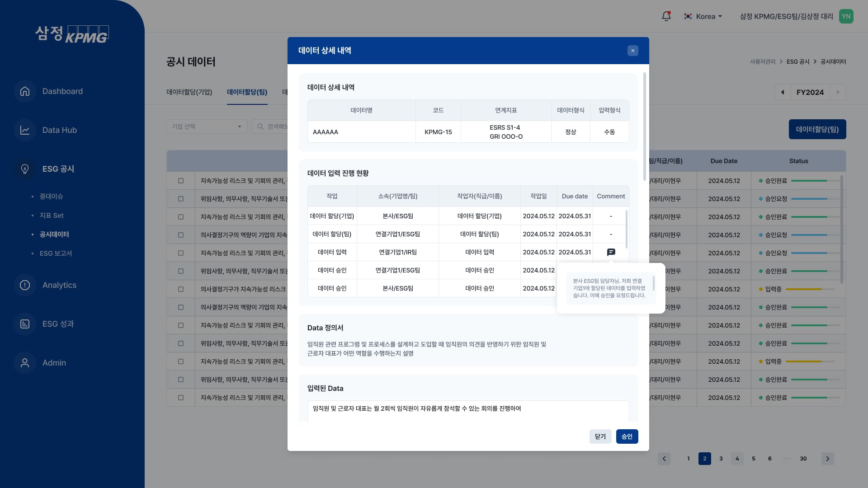Switch to 데이터할당(기업) tab
Viewport: 868px width, 488px height.
(x=189, y=92)
